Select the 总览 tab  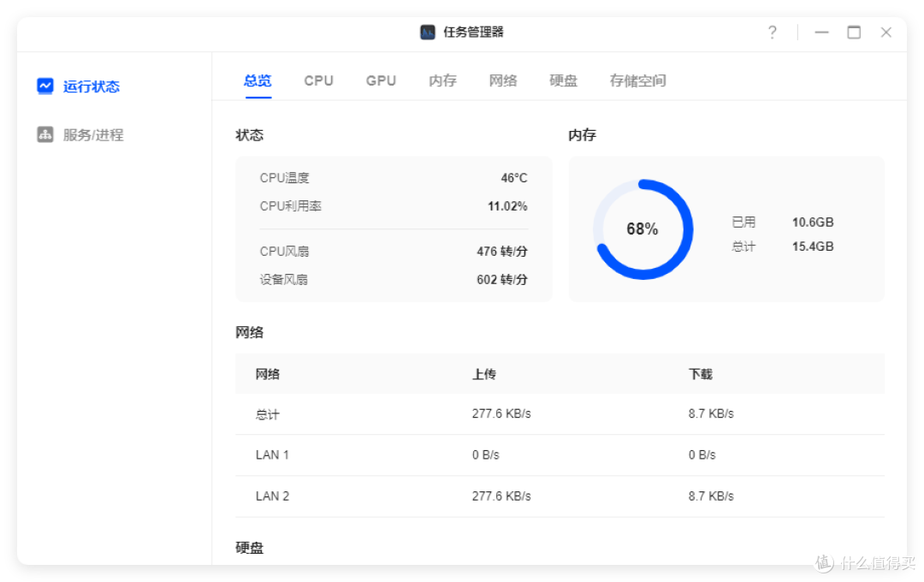coord(258,80)
